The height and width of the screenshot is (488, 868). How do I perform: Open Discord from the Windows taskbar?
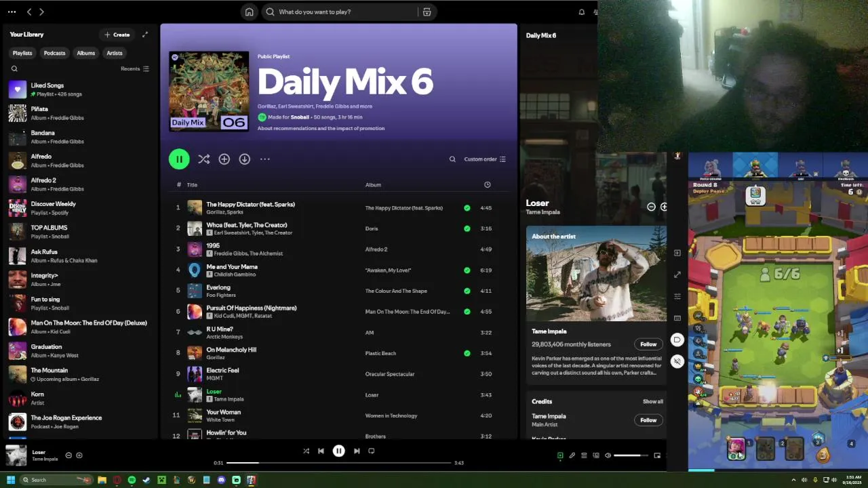tap(221, 480)
